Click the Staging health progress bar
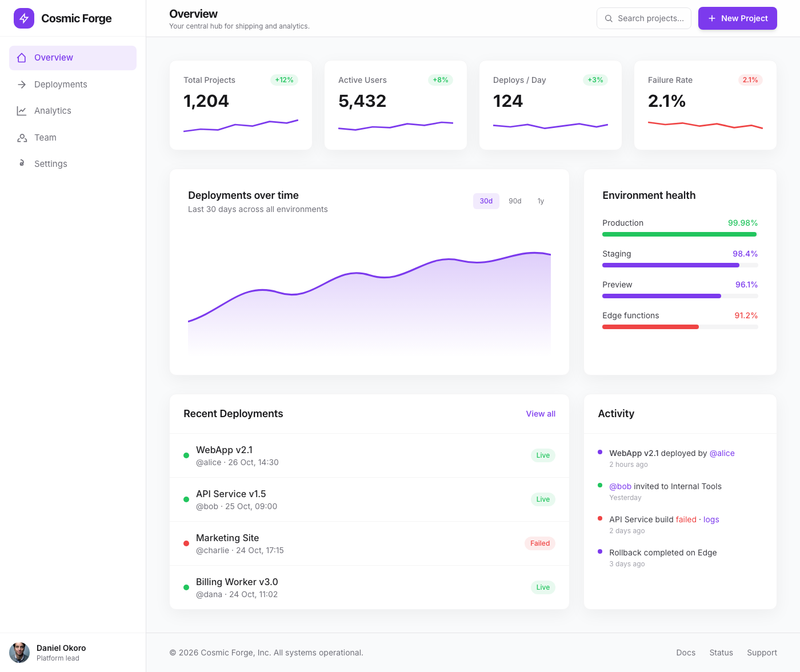This screenshot has width=800, height=672. pyautogui.click(x=680, y=265)
